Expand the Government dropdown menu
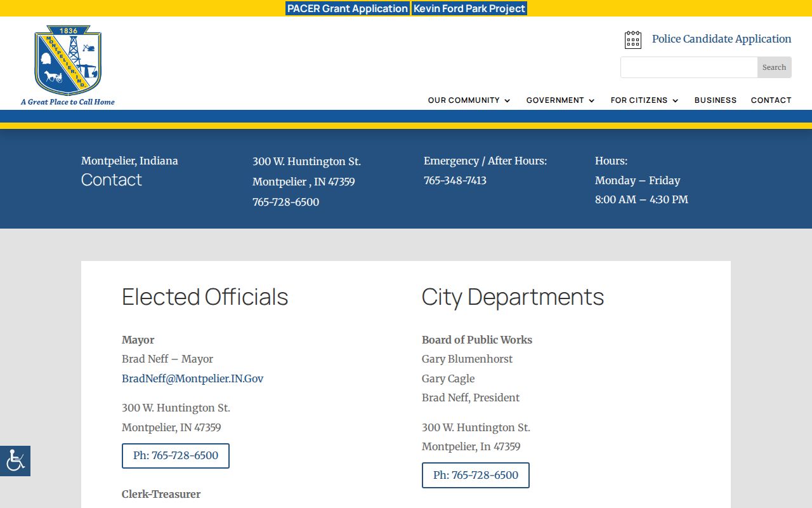Viewport: 812px width, 508px height. coord(561,100)
